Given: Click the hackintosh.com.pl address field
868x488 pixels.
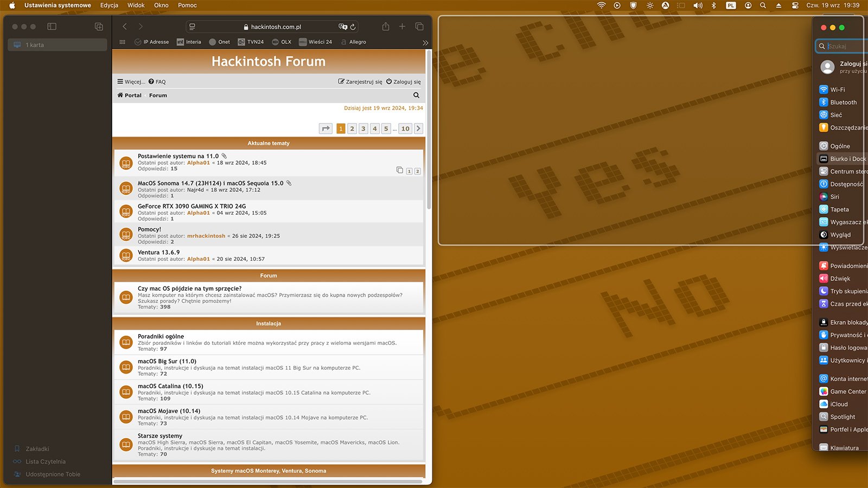Looking at the screenshot, I should pos(272,27).
